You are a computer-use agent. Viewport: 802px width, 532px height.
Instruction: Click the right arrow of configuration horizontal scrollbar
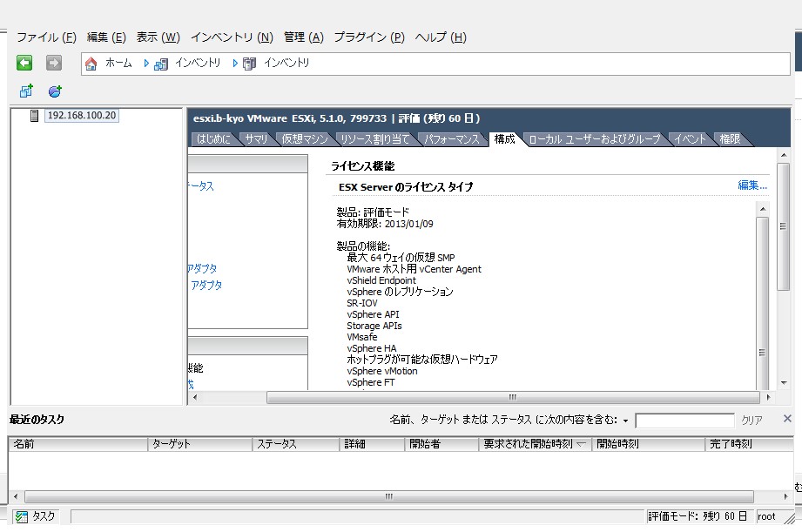[768, 397]
